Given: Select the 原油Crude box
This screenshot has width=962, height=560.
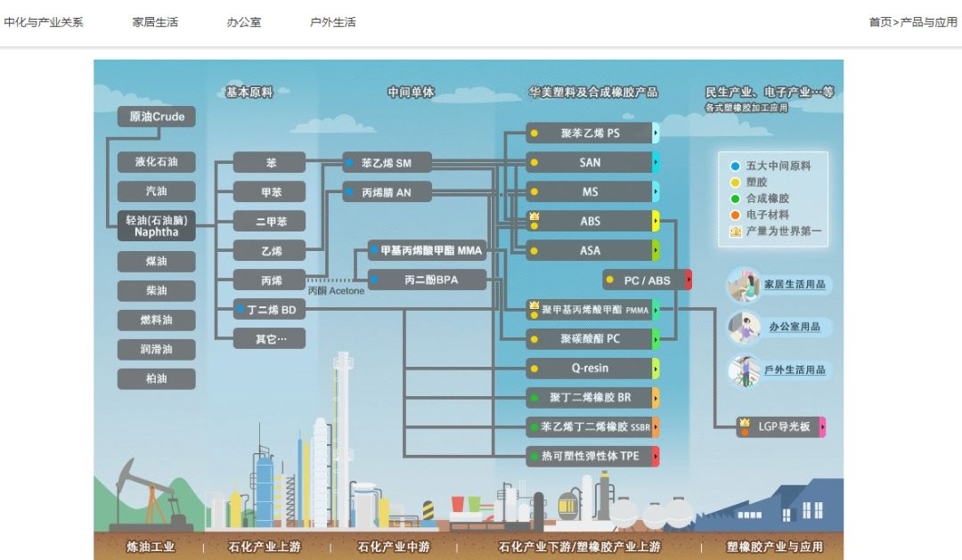Looking at the screenshot, I should pos(157,117).
